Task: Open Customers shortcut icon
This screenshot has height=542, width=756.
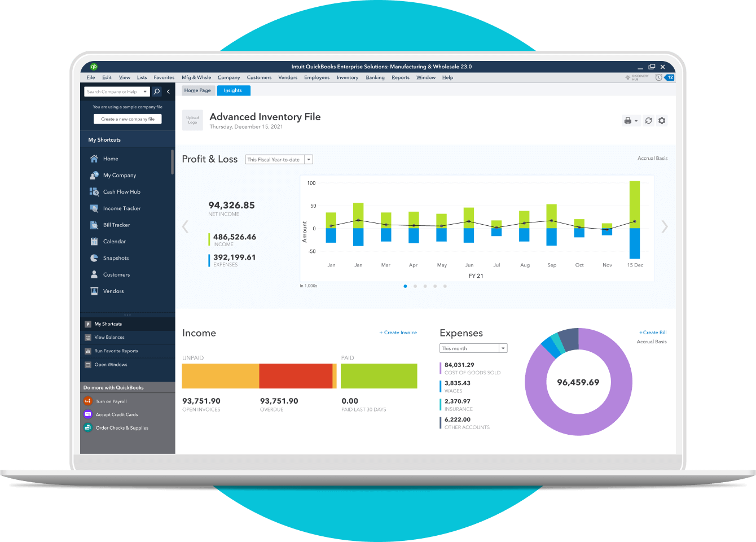Action: coord(94,274)
